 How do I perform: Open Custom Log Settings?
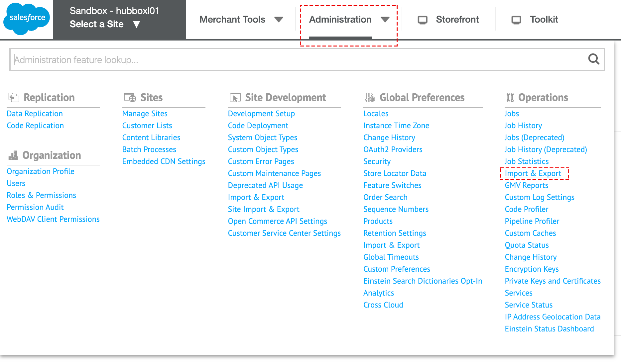540,197
